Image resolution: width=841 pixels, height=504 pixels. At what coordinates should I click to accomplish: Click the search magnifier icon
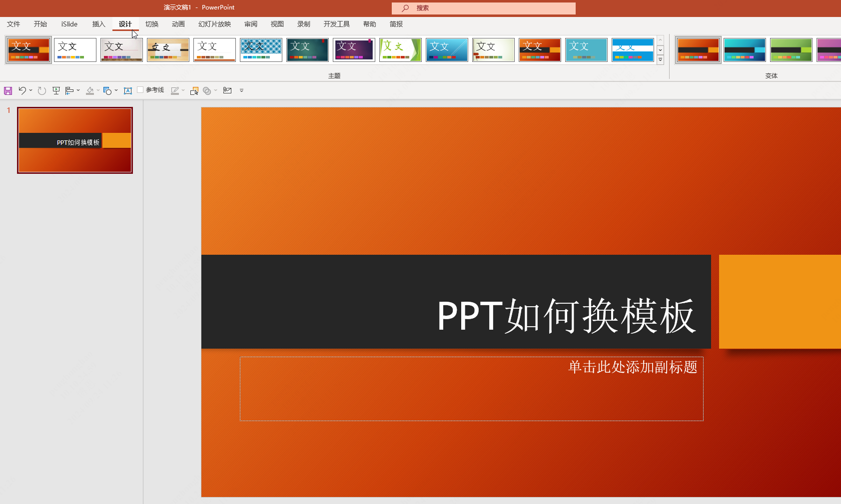tap(405, 8)
